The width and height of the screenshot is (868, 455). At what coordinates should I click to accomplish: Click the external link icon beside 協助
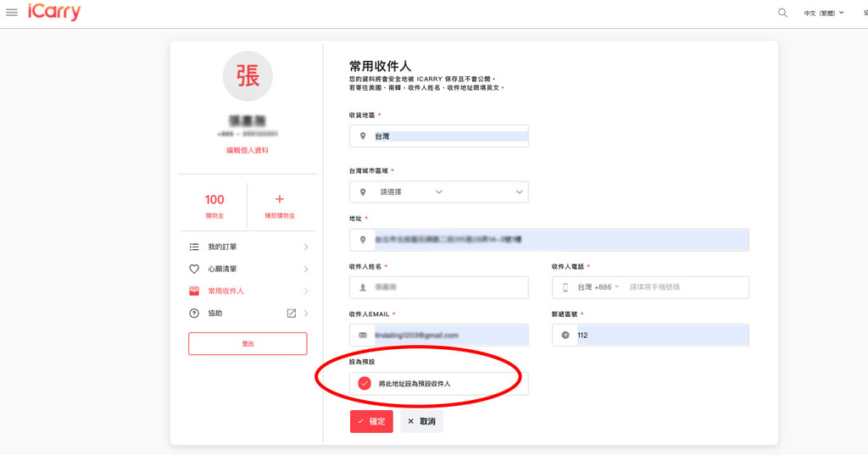coord(292,314)
